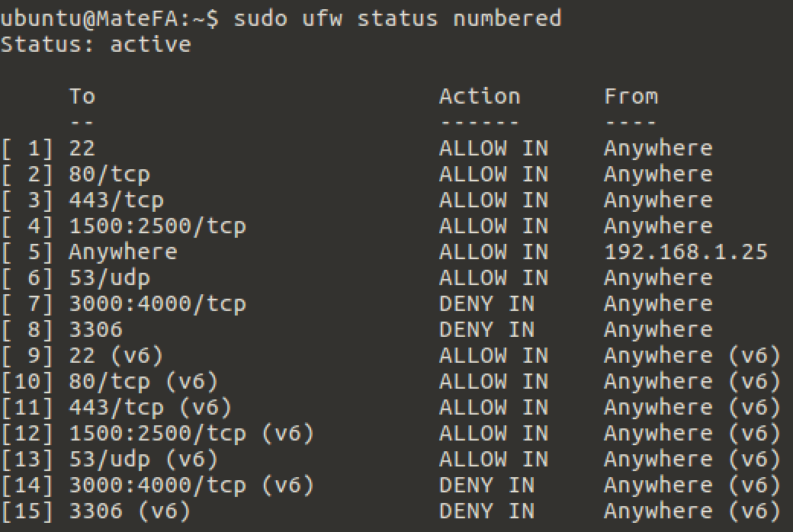Click the 'From' column header
The width and height of the screenshot is (793, 532).
(x=631, y=96)
